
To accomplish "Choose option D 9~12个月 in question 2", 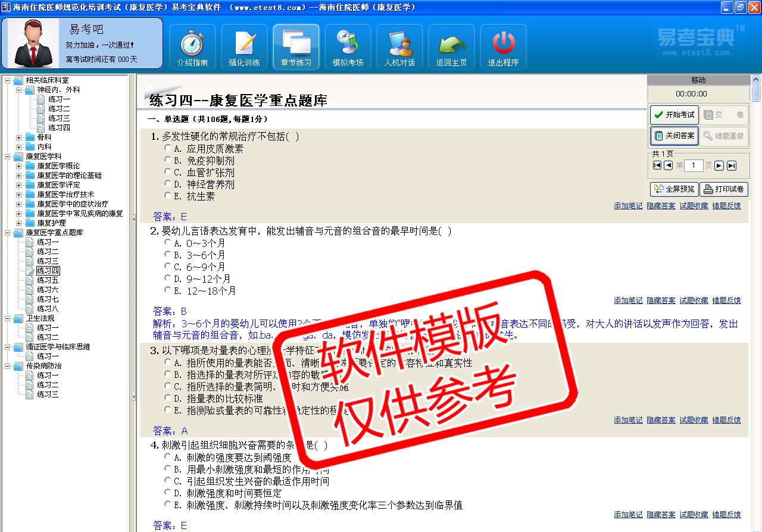I will [x=168, y=278].
